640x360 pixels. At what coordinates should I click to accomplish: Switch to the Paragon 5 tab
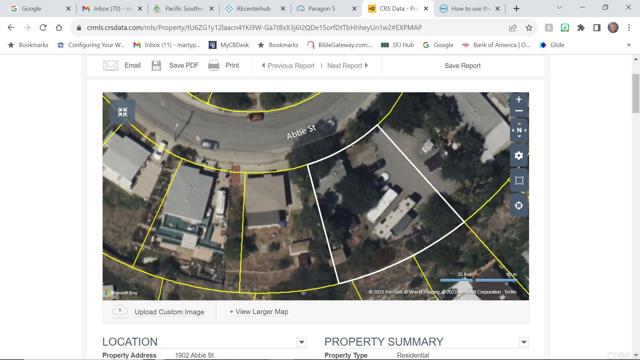tap(326, 9)
